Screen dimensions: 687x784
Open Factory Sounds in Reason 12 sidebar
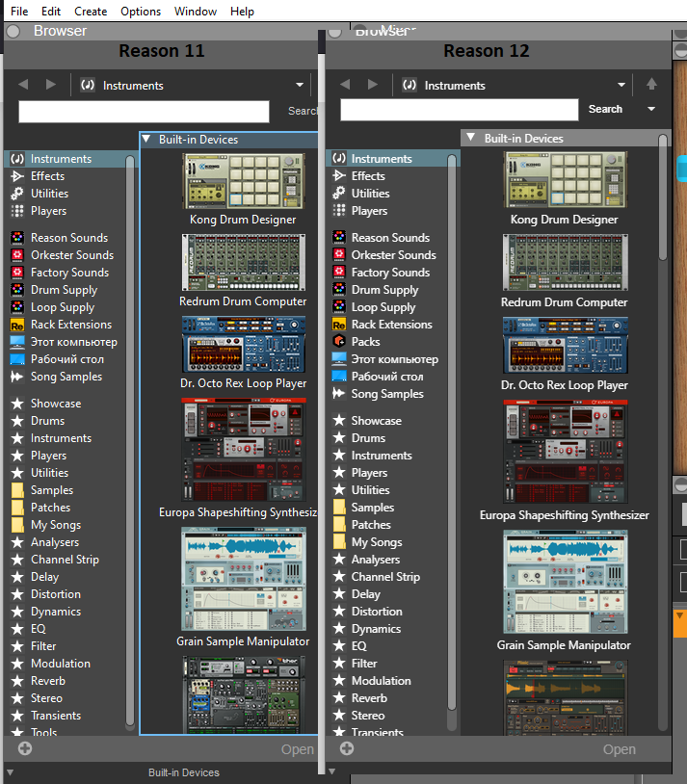[390, 273]
